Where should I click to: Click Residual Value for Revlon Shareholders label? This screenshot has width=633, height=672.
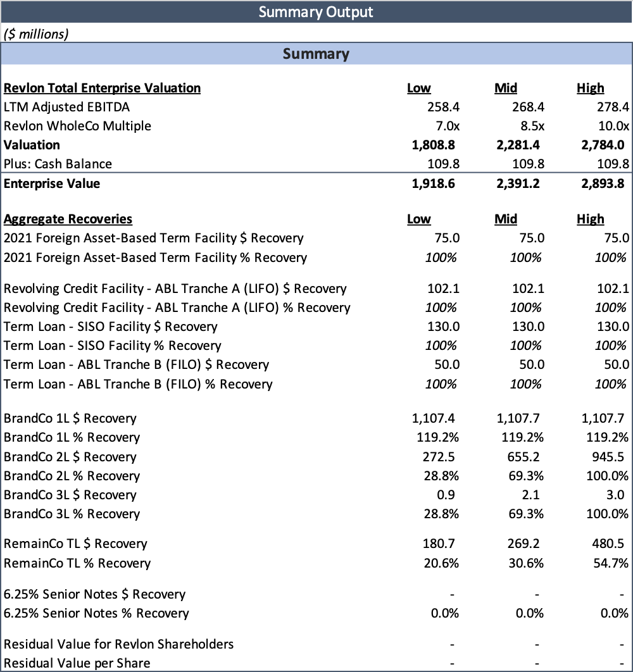coord(118,644)
